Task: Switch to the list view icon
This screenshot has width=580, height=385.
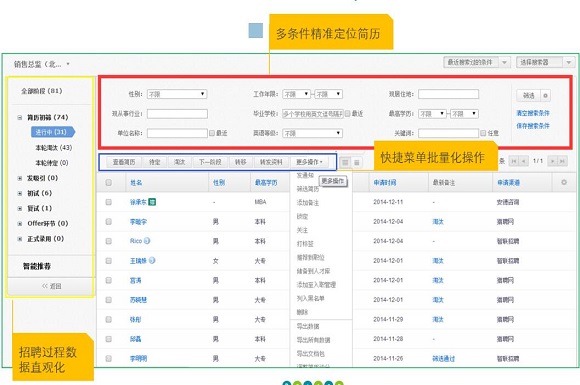Action: pos(357,162)
